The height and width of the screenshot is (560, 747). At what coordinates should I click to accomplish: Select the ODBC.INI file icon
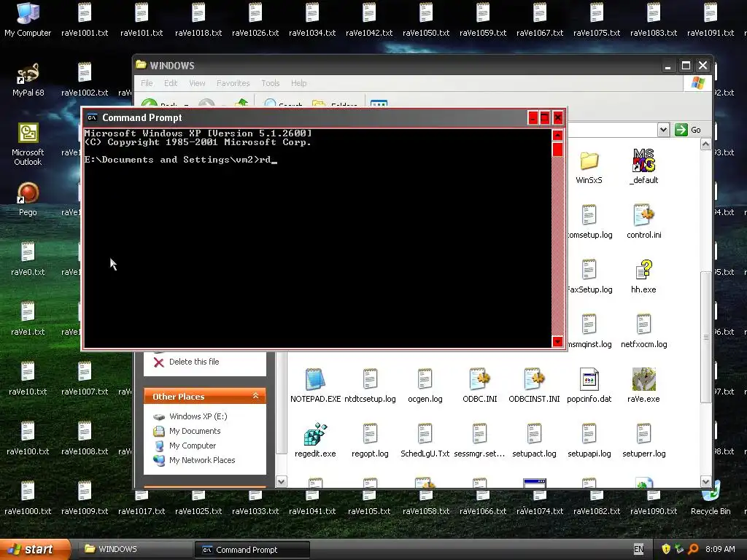point(480,386)
